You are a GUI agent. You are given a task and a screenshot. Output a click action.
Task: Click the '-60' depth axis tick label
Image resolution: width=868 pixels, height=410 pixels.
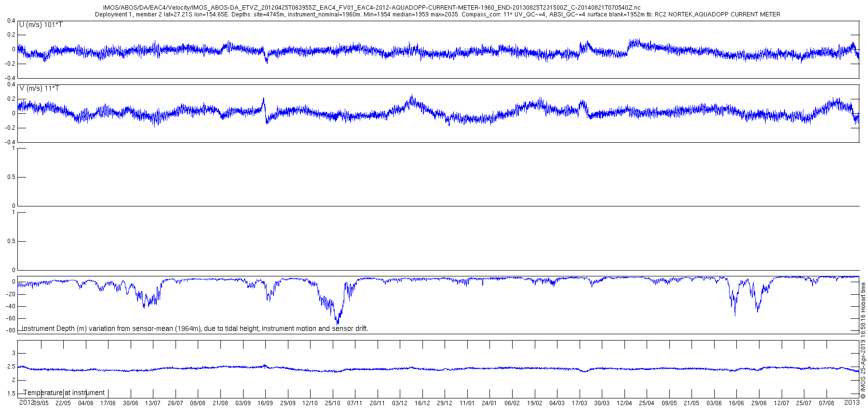(x=11, y=318)
